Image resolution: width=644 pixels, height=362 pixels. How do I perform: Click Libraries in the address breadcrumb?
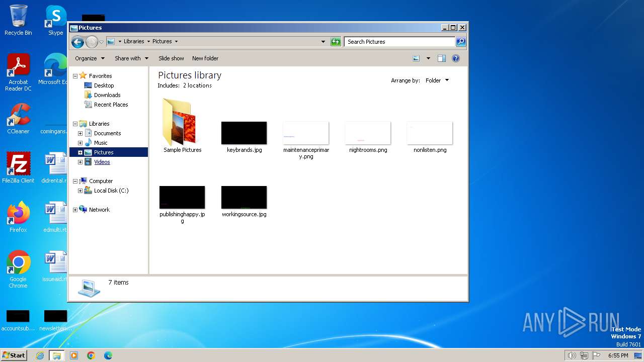pyautogui.click(x=134, y=41)
